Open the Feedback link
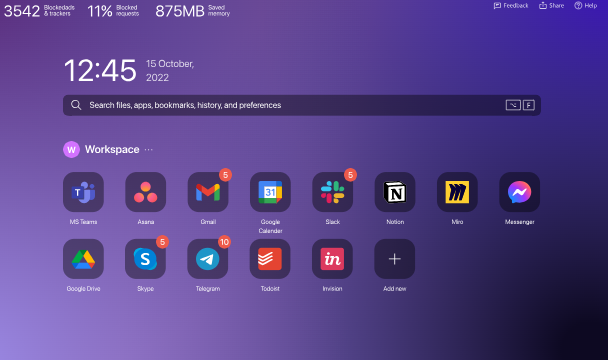Viewport: 608px width, 360px height. point(511,5)
